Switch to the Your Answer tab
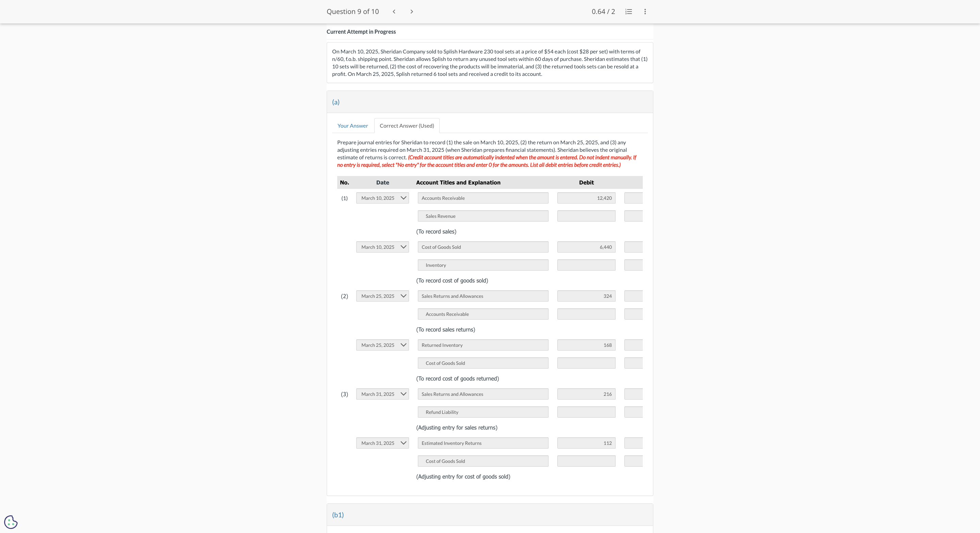The width and height of the screenshot is (980, 533). tap(352, 126)
